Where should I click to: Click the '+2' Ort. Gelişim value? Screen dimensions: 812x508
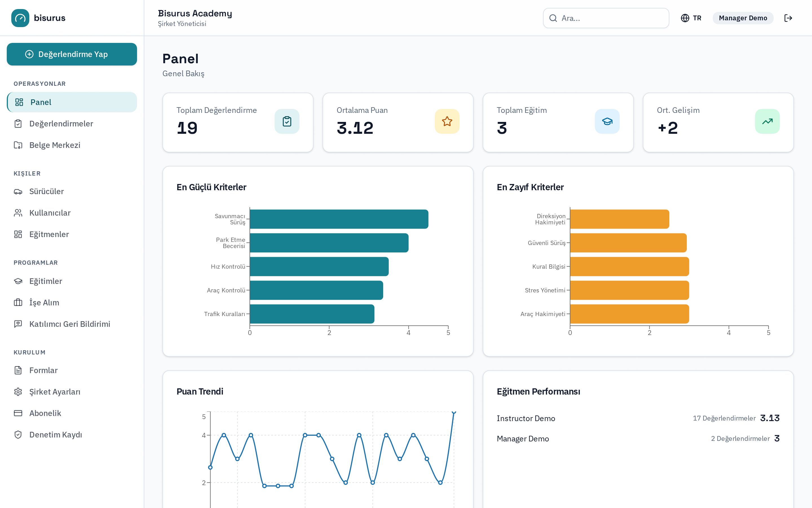coord(668,128)
